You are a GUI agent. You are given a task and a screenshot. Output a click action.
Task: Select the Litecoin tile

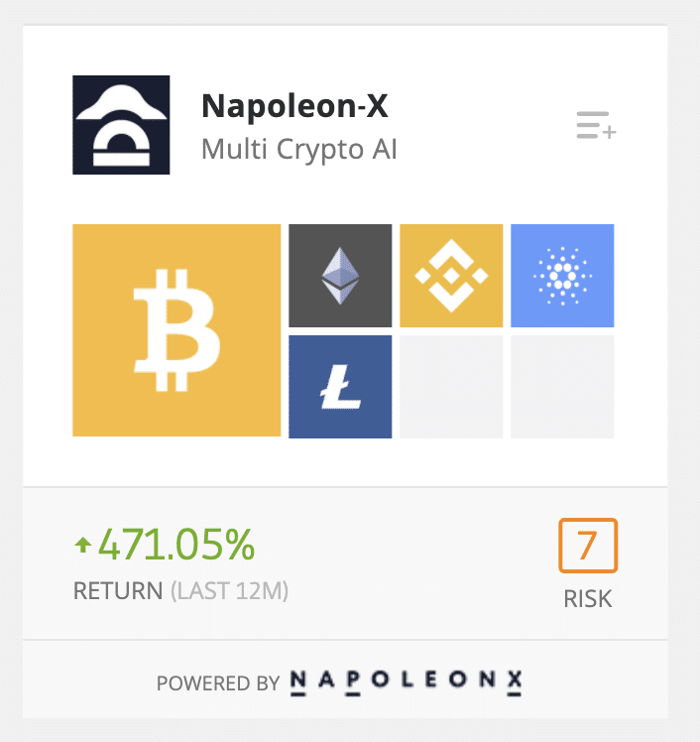coord(340,387)
